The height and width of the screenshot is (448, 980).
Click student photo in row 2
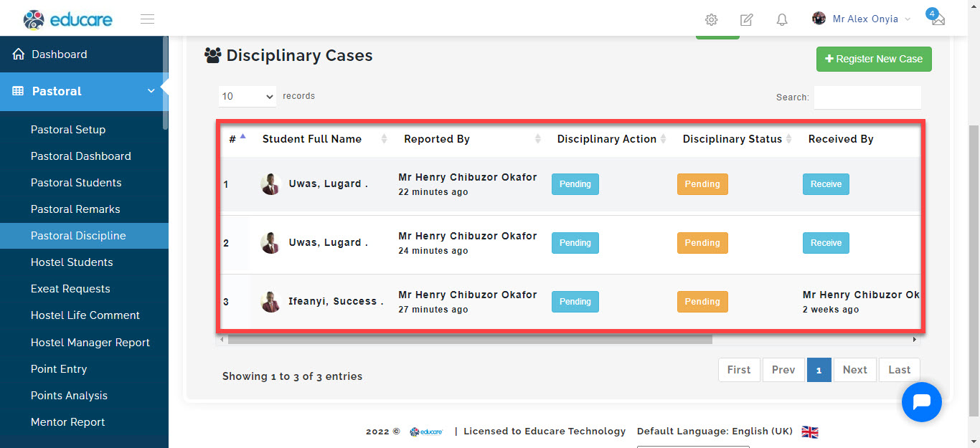tap(270, 243)
